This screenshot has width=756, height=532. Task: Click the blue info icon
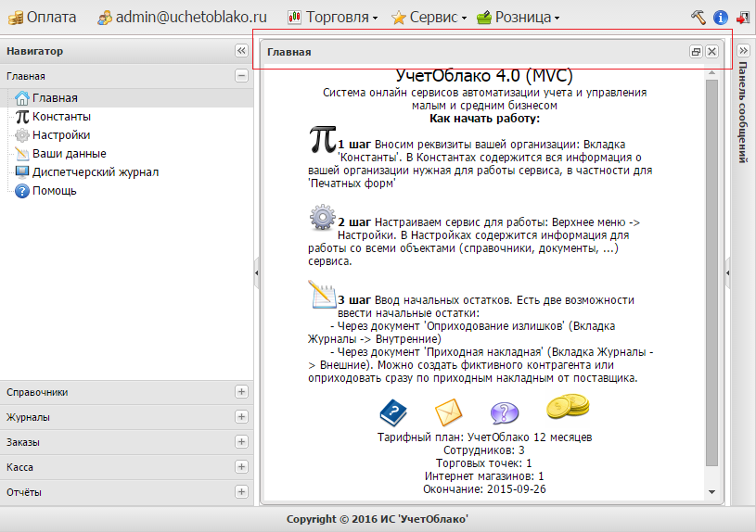721,18
